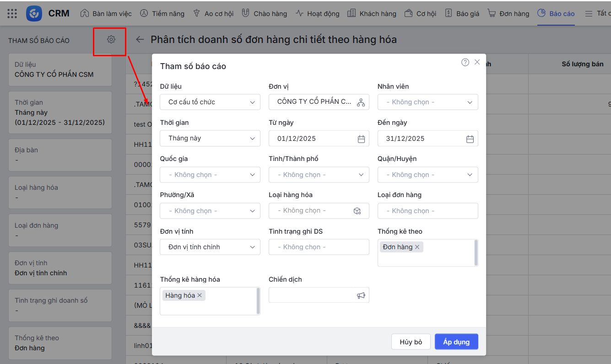Viewport: 611px width, 364px height.
Task: Open the Đến ngày calendar picker
Action: (470, 139)
